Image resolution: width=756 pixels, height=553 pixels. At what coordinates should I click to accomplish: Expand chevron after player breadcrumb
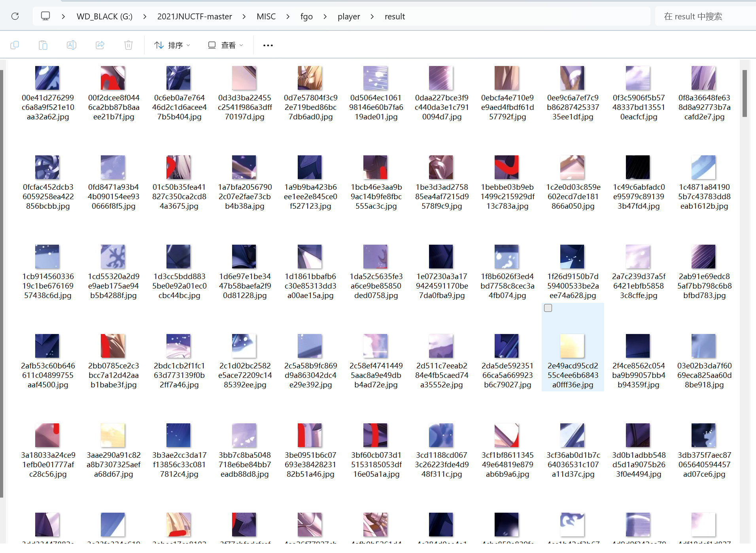pos(372,16)
